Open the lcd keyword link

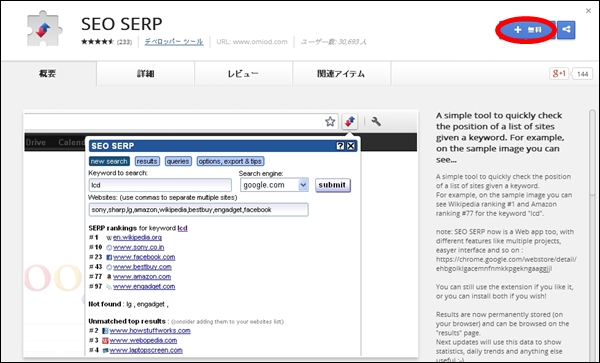[183, 228]
